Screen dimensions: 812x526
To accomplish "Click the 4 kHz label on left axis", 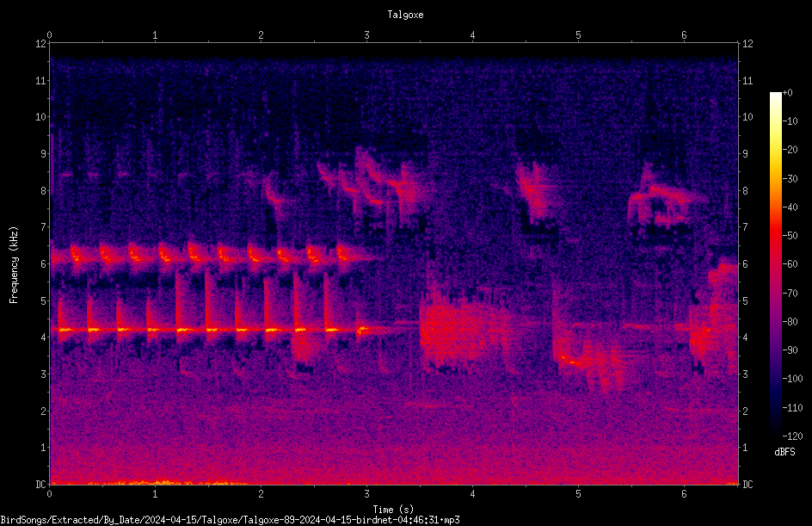I will [x=44, y=337].
